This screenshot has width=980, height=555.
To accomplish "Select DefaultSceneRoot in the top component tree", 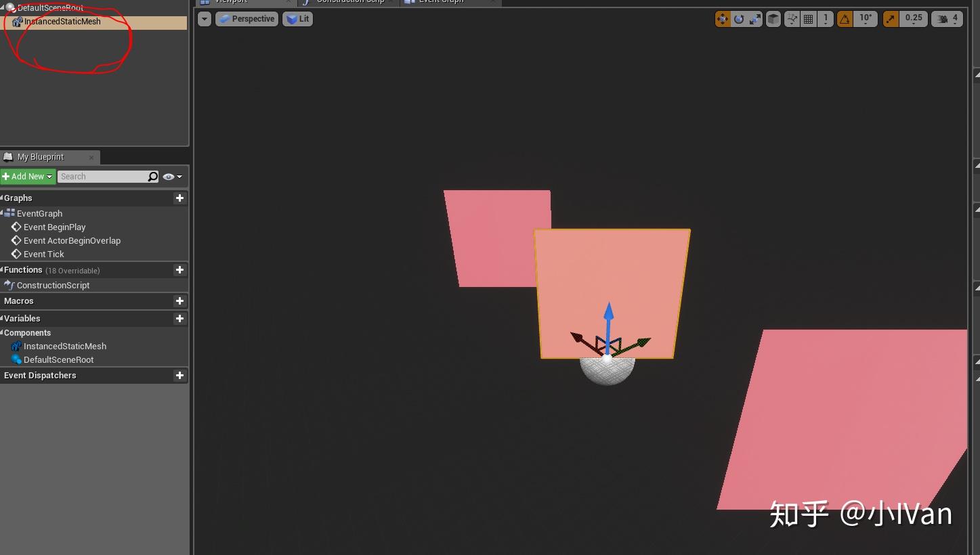I will point(50,8).
